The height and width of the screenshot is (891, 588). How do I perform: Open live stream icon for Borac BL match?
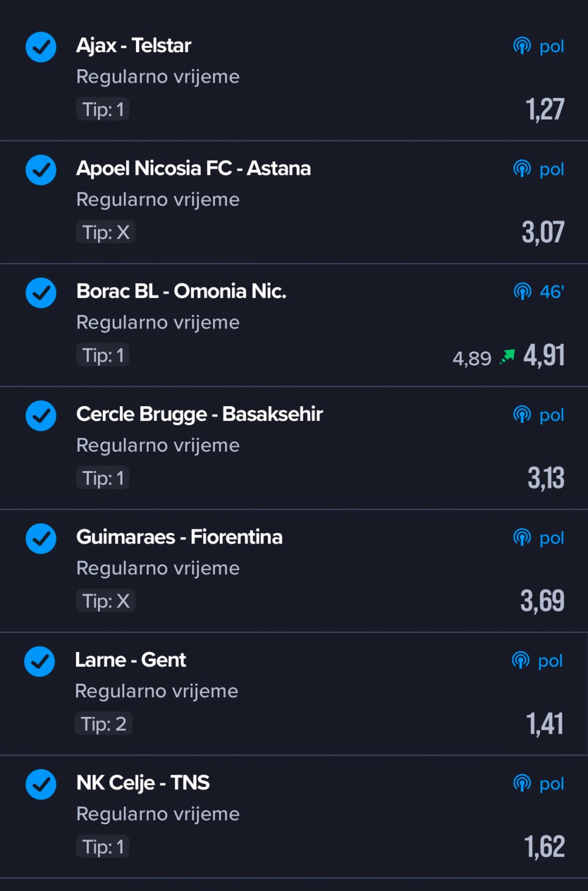click(x=522, y=292)
